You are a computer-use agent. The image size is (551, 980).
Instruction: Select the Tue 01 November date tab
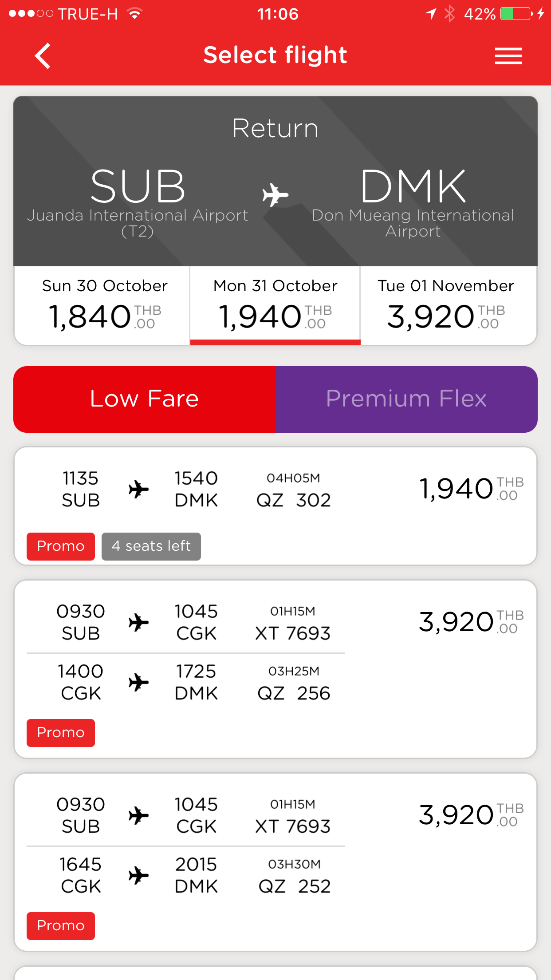pyautogui.click(x=446, y=305)
